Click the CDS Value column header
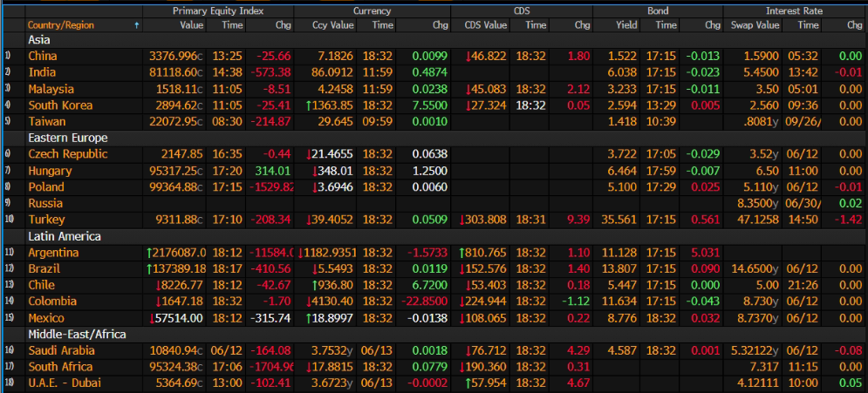 (x=487, y=25)
